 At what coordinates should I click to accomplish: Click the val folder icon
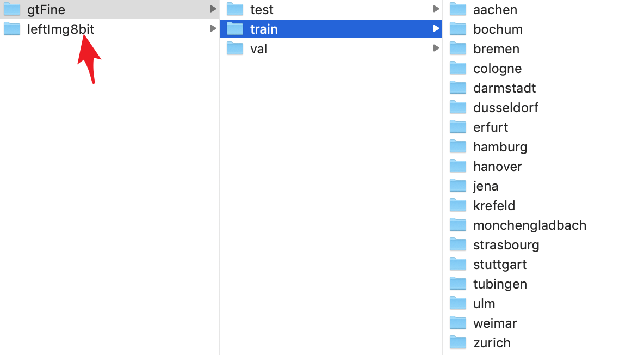click(x=235, y=48)
